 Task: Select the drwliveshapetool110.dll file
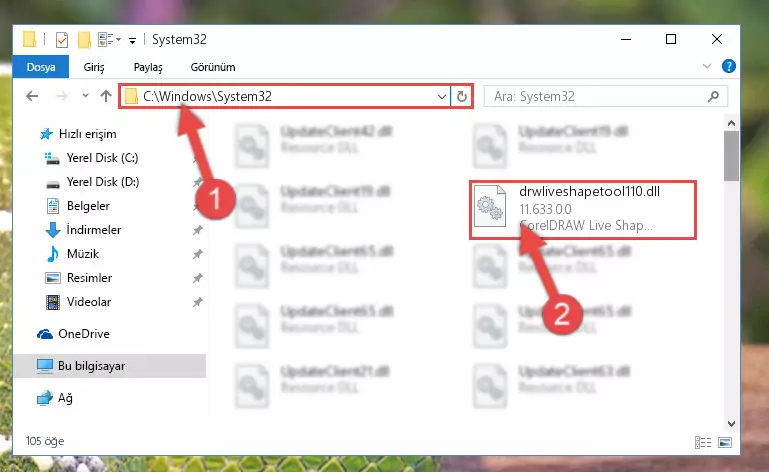point(583,210)
